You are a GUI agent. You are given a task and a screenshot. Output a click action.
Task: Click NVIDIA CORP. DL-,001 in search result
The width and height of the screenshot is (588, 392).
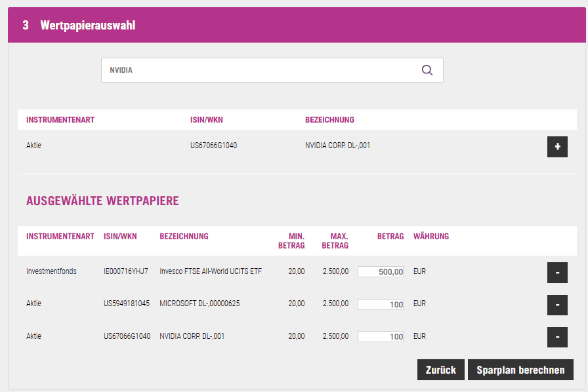[337, 146]
